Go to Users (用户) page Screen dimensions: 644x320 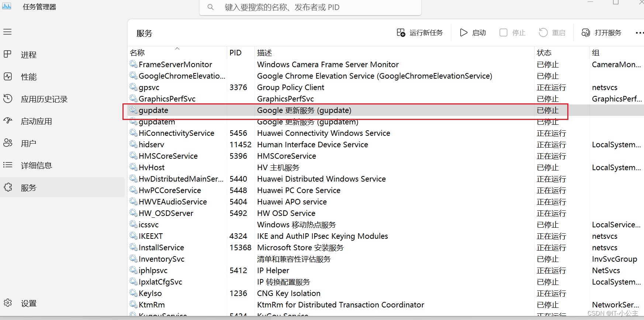[29, 143]
